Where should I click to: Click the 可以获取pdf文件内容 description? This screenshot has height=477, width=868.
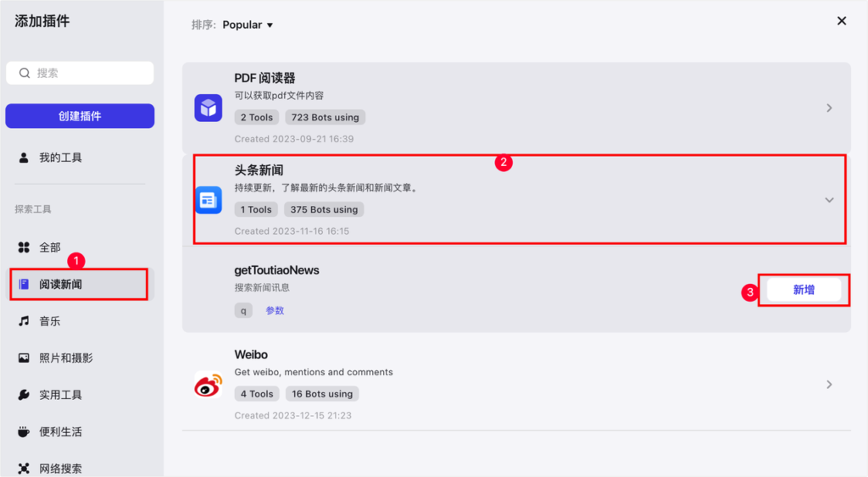coord(279,96)
